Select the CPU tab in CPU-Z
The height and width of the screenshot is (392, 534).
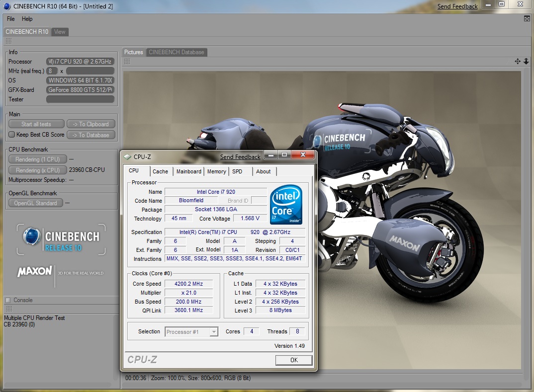(x=134, y=171)
